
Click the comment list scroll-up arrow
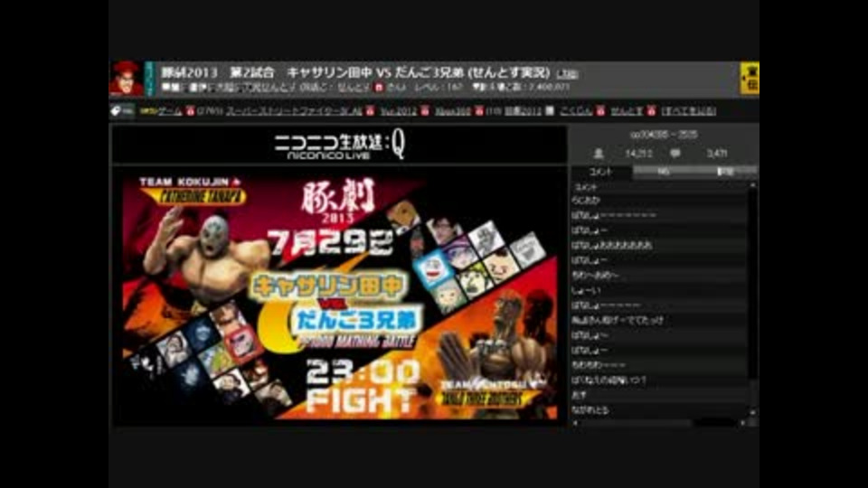[752, 186]
